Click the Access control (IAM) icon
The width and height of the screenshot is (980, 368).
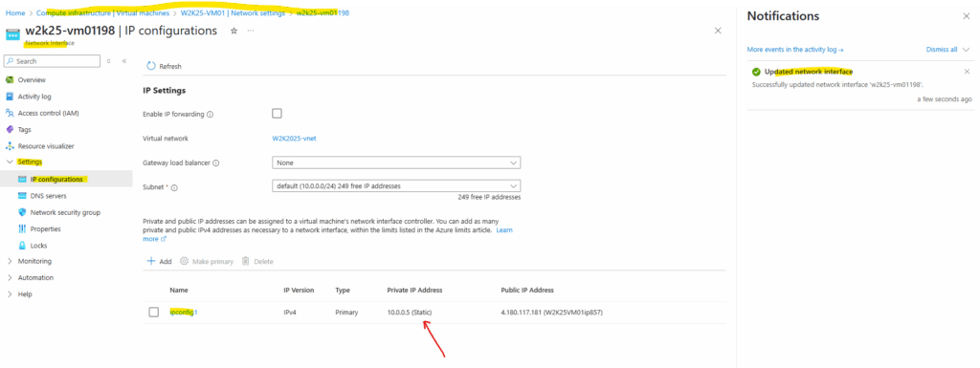10,113
